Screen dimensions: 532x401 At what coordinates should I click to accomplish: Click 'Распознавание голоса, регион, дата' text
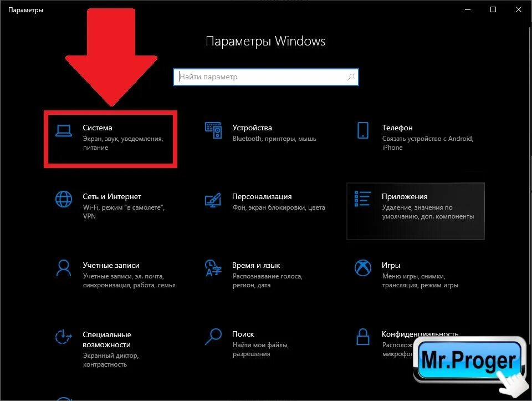(x=267, y=281)
